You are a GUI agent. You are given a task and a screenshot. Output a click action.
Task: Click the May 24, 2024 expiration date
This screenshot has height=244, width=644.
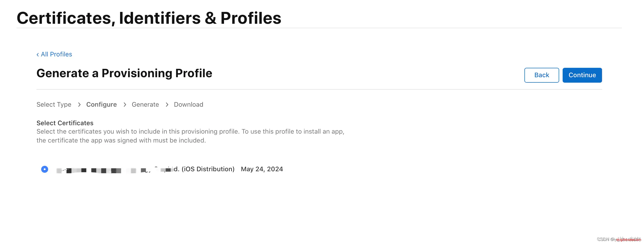[261, 169]
